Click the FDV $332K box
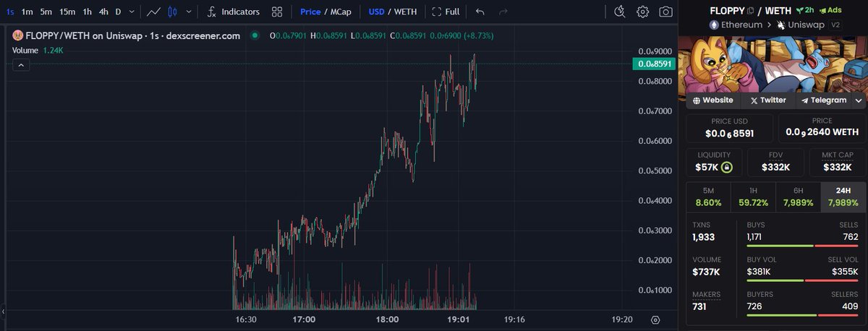 pos(775,162)
